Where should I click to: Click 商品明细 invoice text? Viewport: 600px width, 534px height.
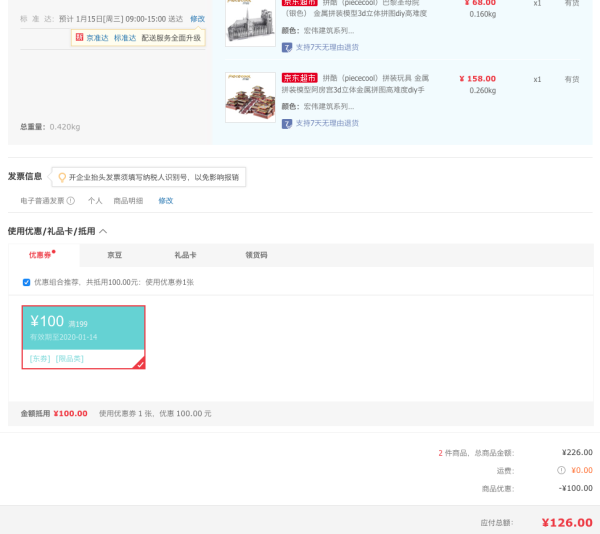click(128, 201)
